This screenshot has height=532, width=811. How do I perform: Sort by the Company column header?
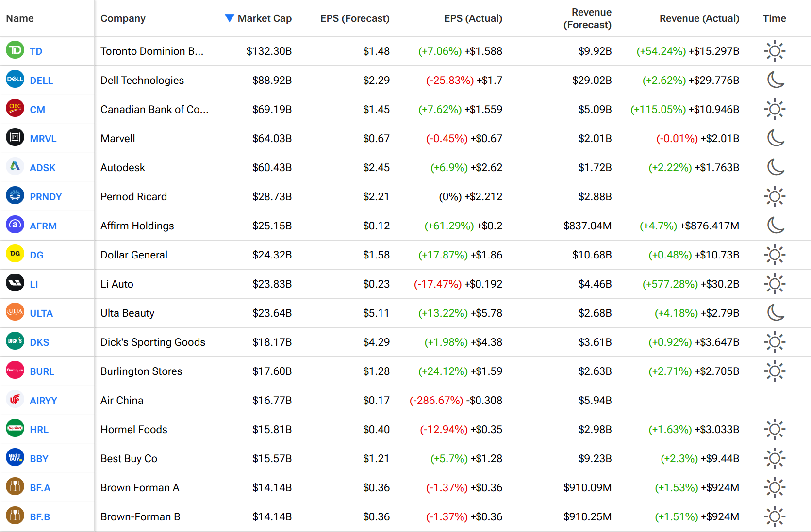pos(123,18)
